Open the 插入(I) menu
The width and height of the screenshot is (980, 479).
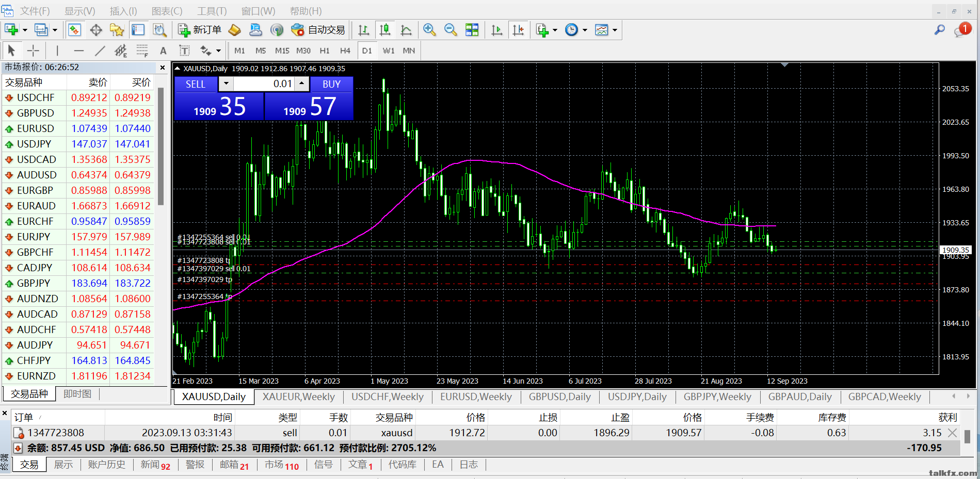tap(123, 11)
